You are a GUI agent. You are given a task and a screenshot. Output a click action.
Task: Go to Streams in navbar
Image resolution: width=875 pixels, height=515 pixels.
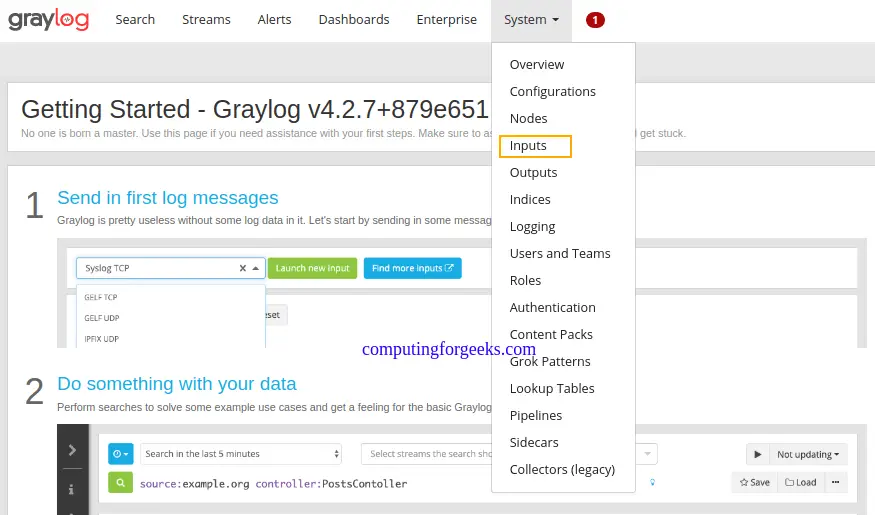click(206, 20)
